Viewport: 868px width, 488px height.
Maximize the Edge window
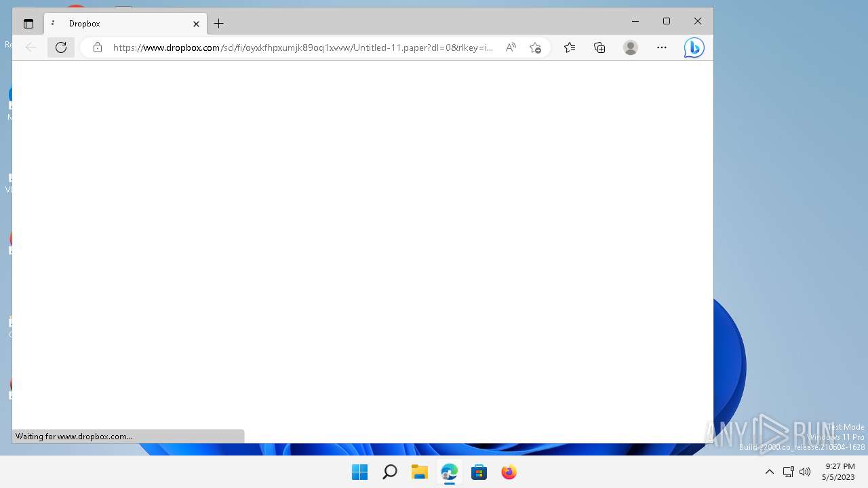667,22
